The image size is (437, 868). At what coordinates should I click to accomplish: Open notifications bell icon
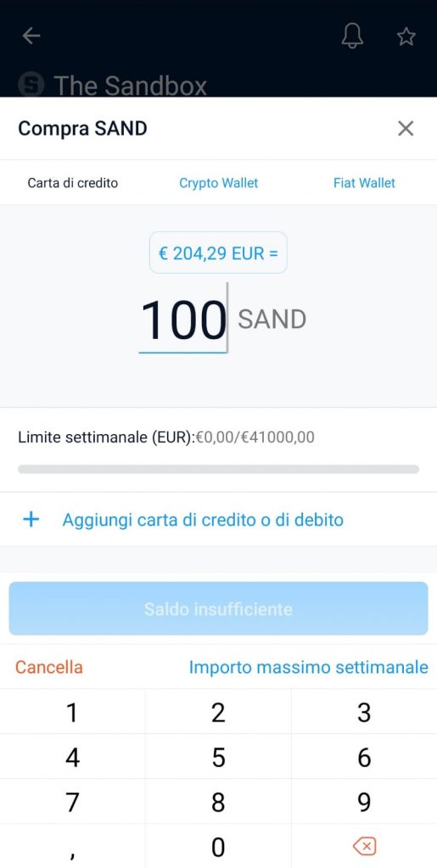click(x=352, y=36)
